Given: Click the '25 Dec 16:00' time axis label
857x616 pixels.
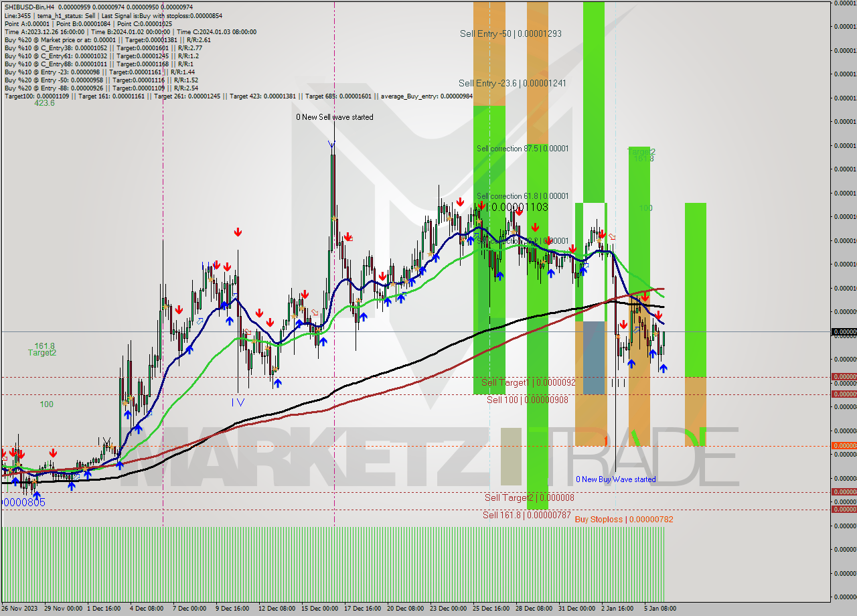Looking at the screenshot, I should point(491,609).
